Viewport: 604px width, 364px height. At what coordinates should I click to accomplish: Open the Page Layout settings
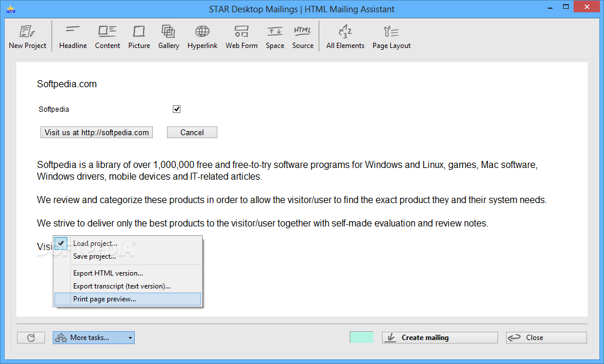point(391,37)
